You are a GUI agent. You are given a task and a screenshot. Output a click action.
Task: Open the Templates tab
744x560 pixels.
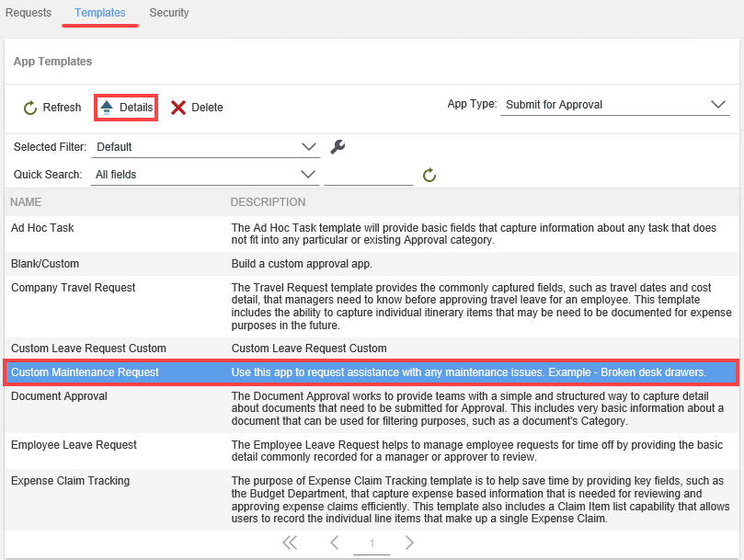click(x=100, y=13)
